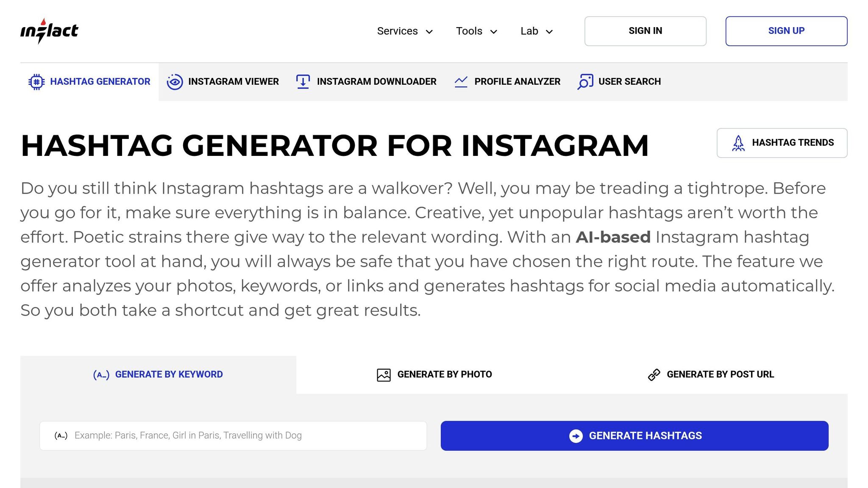868x488 pixels.
Task: Click the photo icon beside Generate by Photo
Action: pyautogui.click(x=384, y=375)
